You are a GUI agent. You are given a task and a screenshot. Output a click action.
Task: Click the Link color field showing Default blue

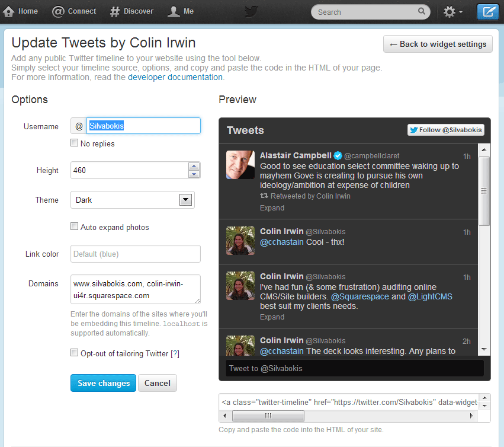pyautogui.click(x=135, y=254)
